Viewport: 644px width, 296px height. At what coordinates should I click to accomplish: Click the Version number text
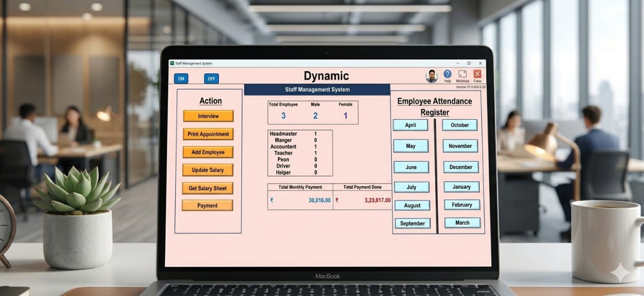click(x=471, y=87)
